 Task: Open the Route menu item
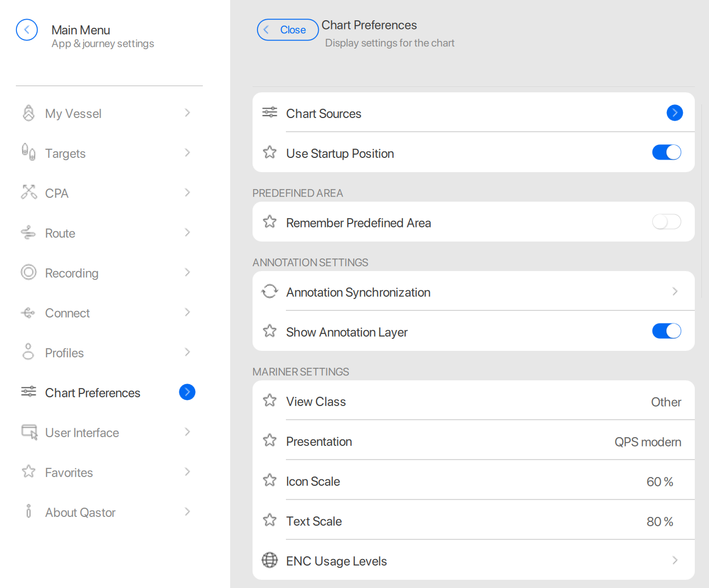pos(60,233)
